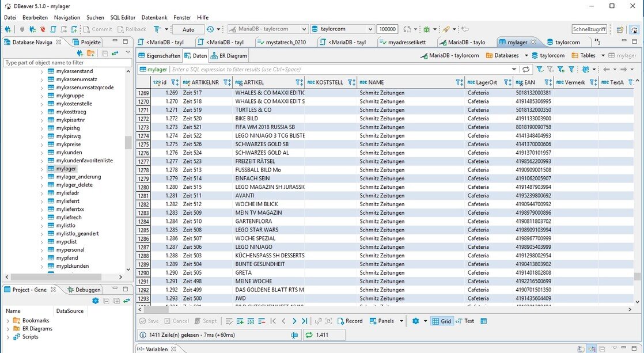Switch results view to Text mode

[465, 321]
